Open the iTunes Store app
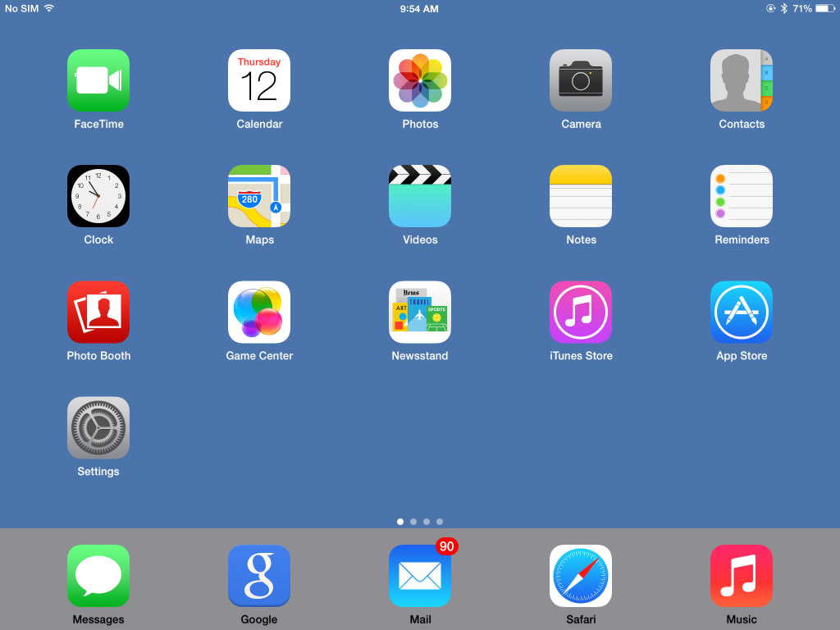The image size is (840, 630). (581, 312)
